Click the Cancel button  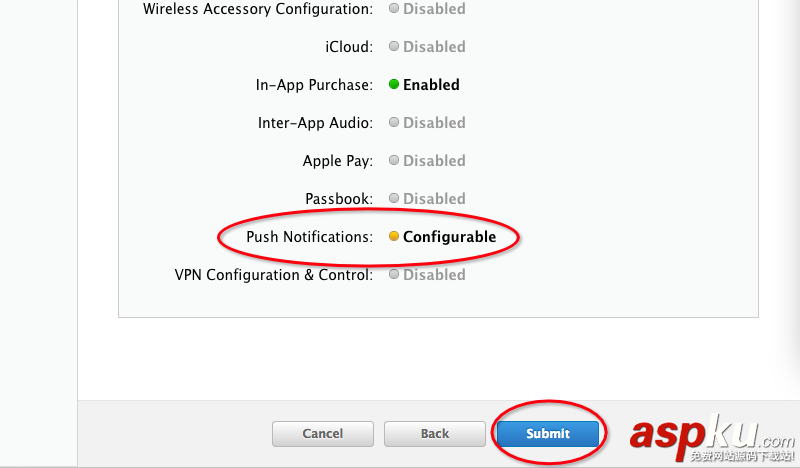tap(323, 434)
